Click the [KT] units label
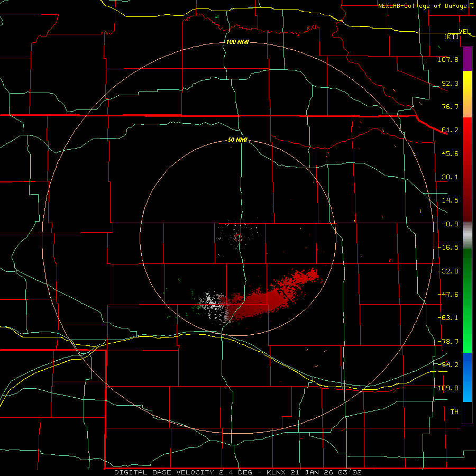This screenshot has width=476, height=476. [452, 36]
